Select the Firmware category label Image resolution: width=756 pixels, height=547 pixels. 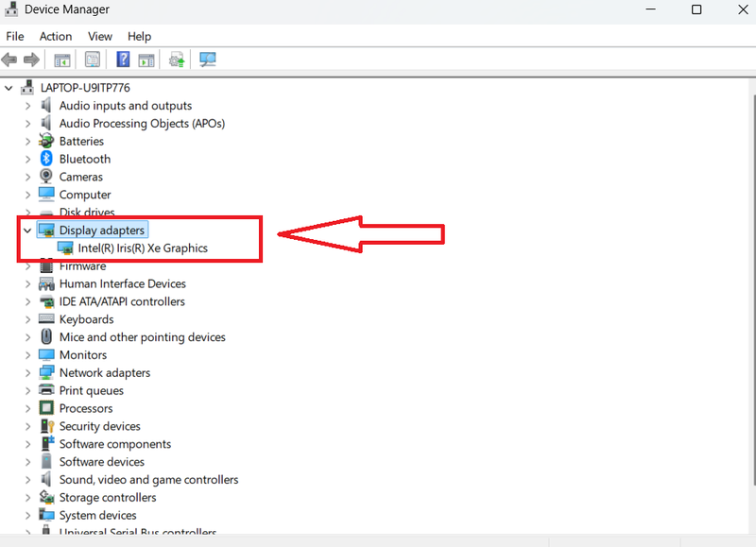[x=82, y=266]
